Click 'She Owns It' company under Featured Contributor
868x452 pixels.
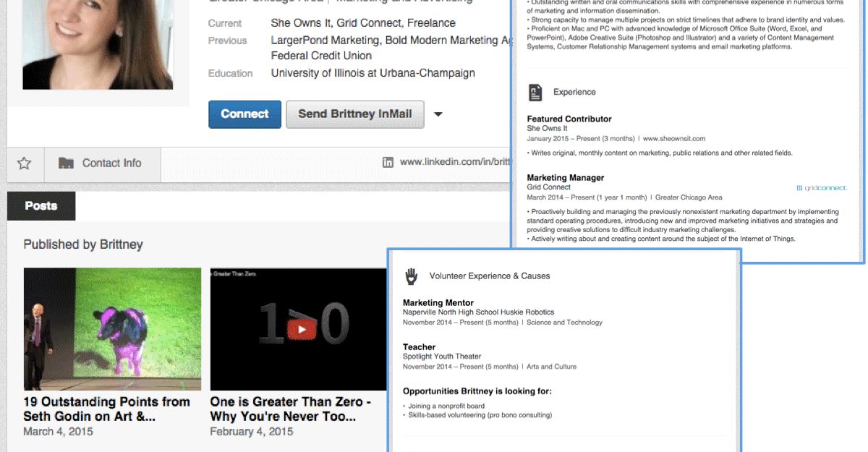point(547,128)
